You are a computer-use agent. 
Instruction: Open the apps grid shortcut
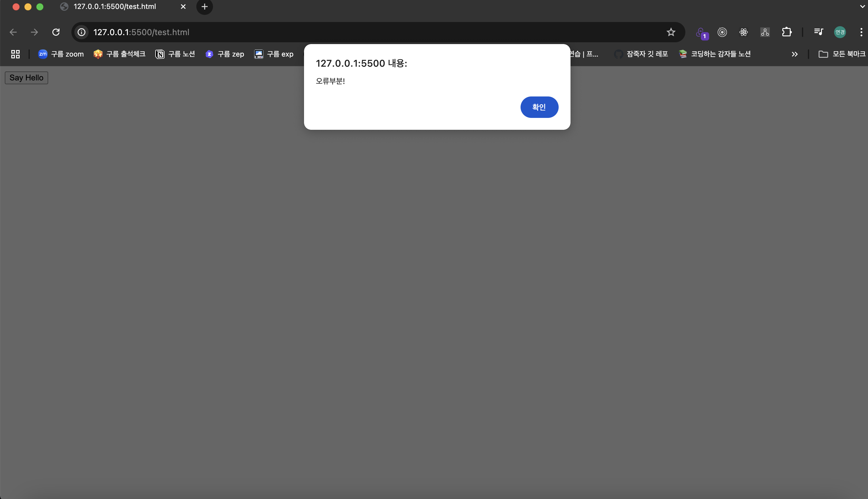coord(15,54)
